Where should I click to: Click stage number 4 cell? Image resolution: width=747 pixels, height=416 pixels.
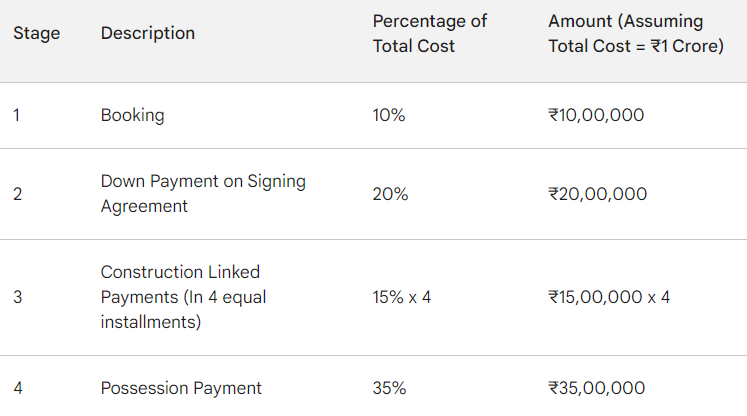click(x=18, y=388)
